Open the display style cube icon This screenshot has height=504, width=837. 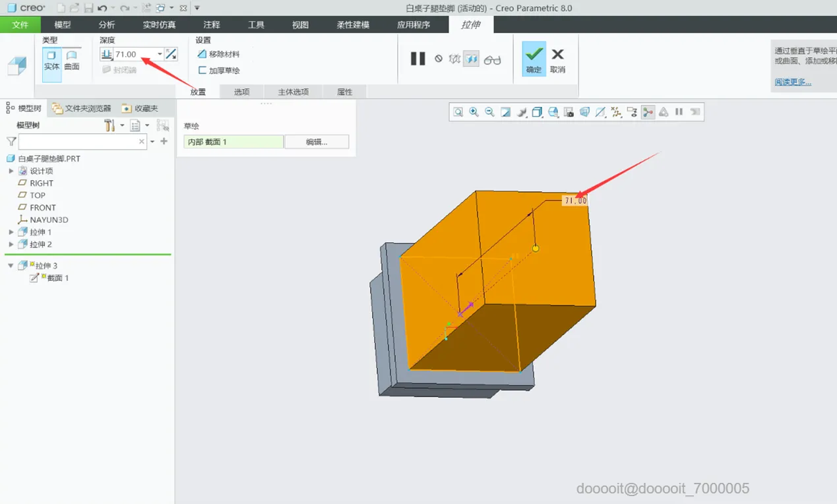click(537, 112)
